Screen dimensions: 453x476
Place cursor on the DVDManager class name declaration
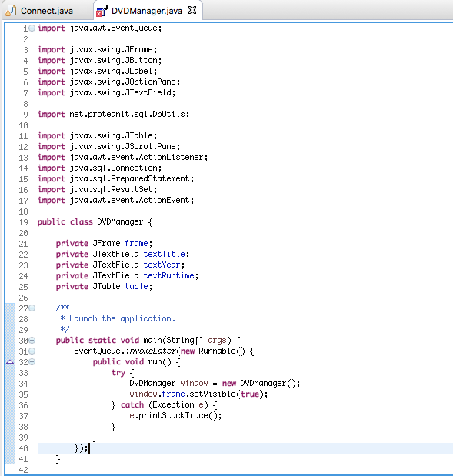point(120,222)
